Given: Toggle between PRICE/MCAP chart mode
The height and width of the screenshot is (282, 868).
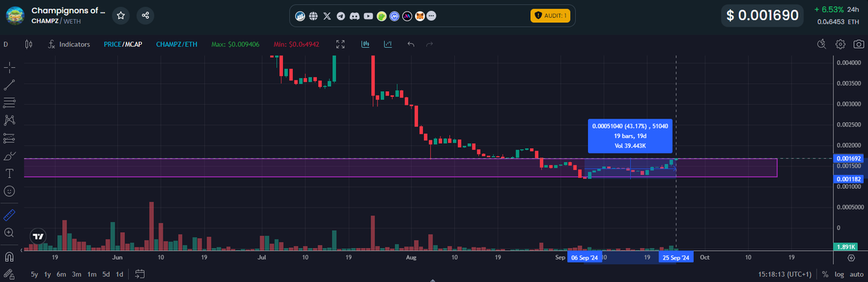Looking at the screenshot, I should click(x=122, y=44).
